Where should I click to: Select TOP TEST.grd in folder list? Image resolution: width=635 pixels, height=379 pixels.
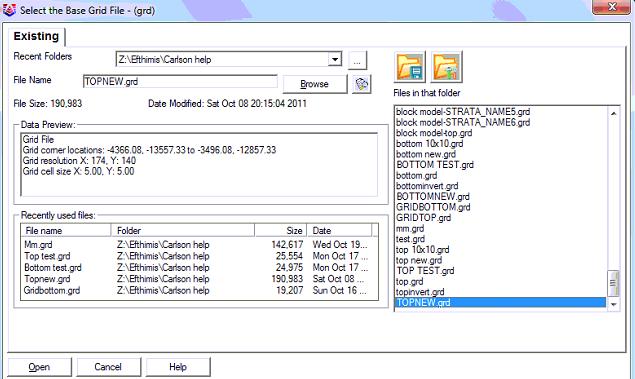(425, 271)
